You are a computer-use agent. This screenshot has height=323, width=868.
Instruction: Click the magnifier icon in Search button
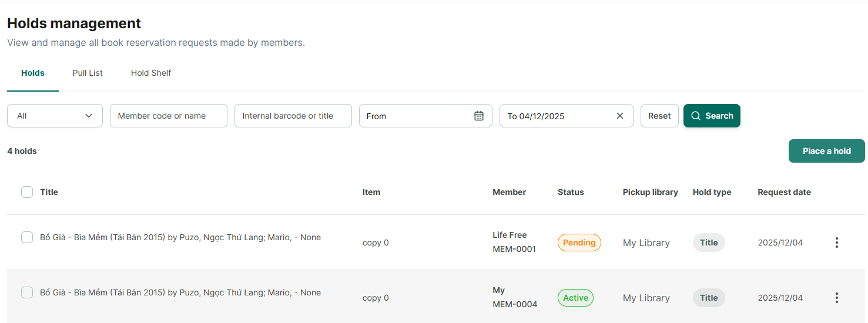[696, 116]
